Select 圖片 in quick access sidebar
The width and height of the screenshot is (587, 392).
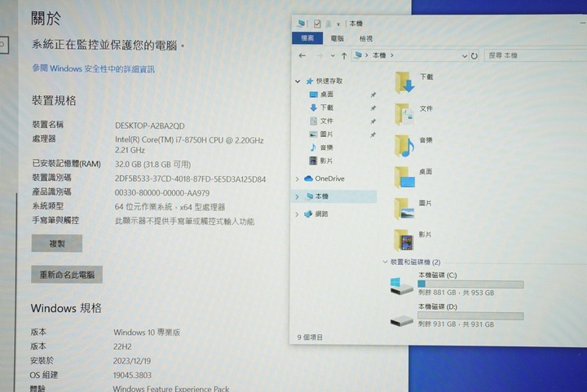tap(326, 134)
